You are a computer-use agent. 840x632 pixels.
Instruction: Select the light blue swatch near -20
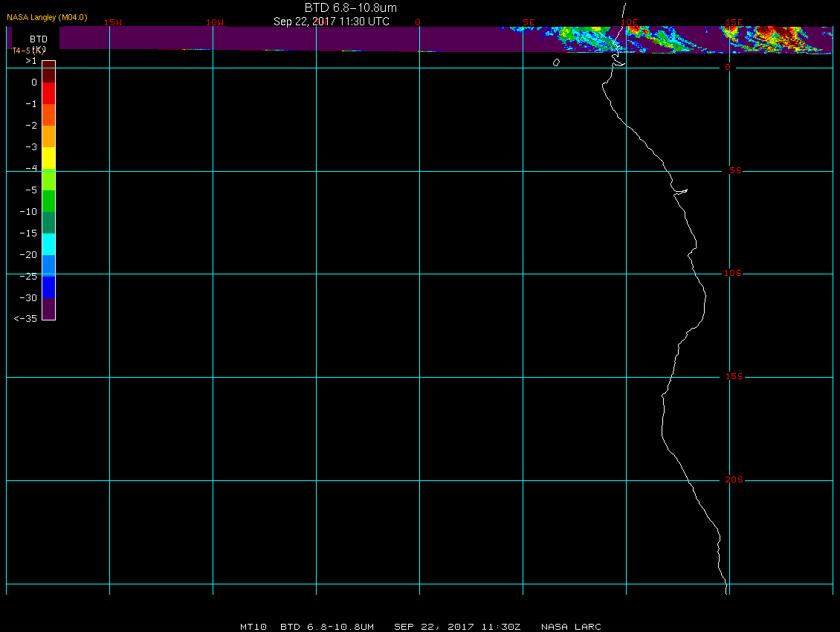coord(49,266)
